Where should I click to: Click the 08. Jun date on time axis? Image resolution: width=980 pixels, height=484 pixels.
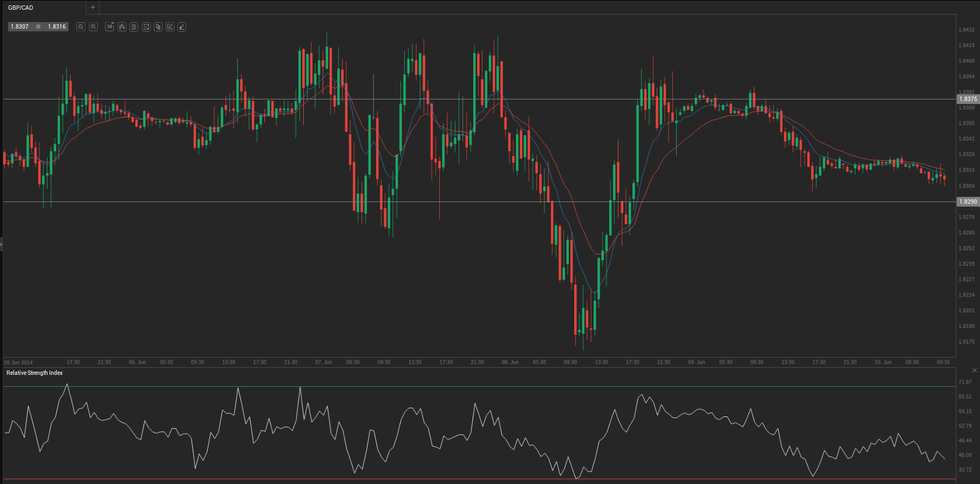(510, 362)
